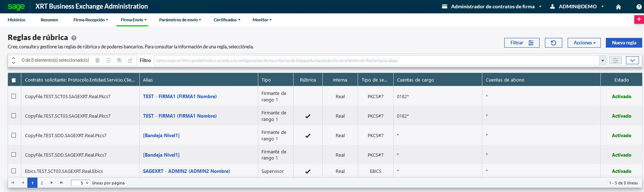Viewport: 644px width, 192px height.
Task: Check the SAGEXRT - ADMIN2 row checkbox
Action: coord(14,171)
